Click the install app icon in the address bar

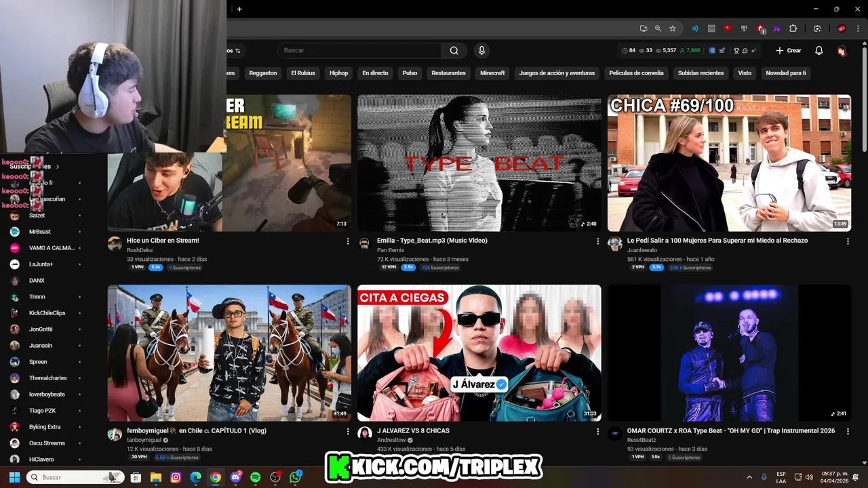pos(644,28)
